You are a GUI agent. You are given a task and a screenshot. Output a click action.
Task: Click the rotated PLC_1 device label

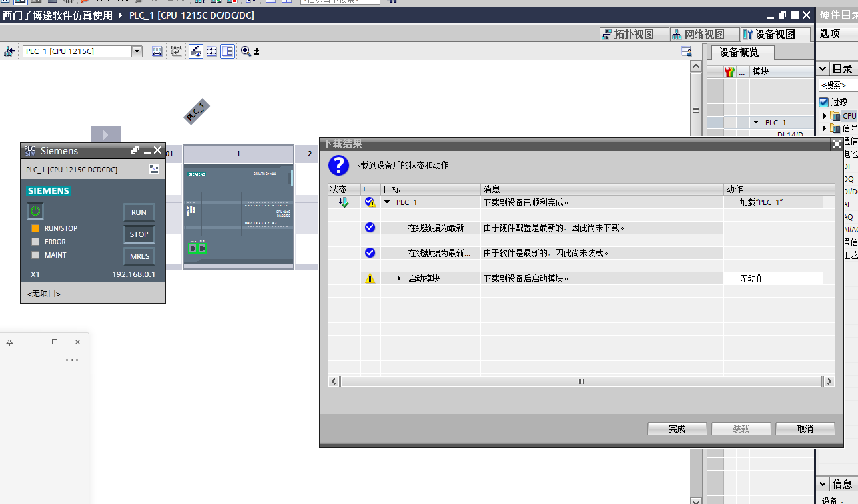(x=197, y=111)
